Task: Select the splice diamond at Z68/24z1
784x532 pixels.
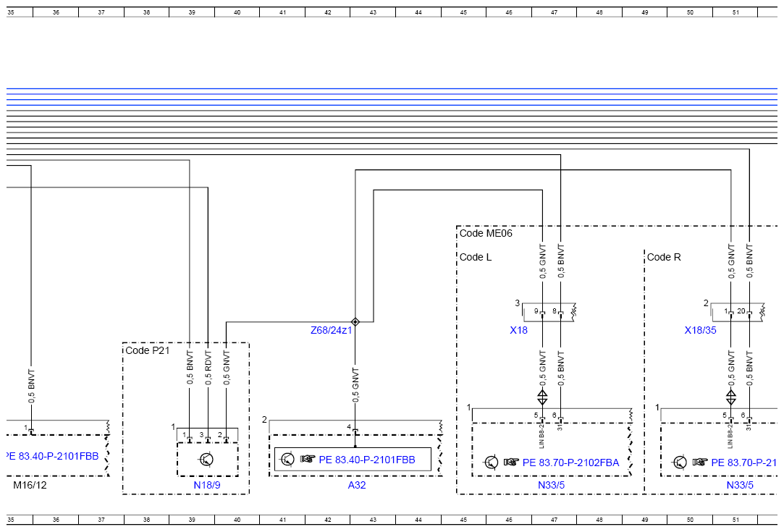Action: pyautogui.click(x=355, y=322)
